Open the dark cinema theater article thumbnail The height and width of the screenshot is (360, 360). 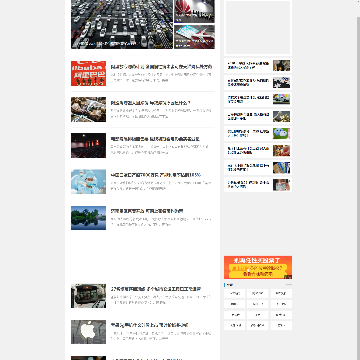88,146
